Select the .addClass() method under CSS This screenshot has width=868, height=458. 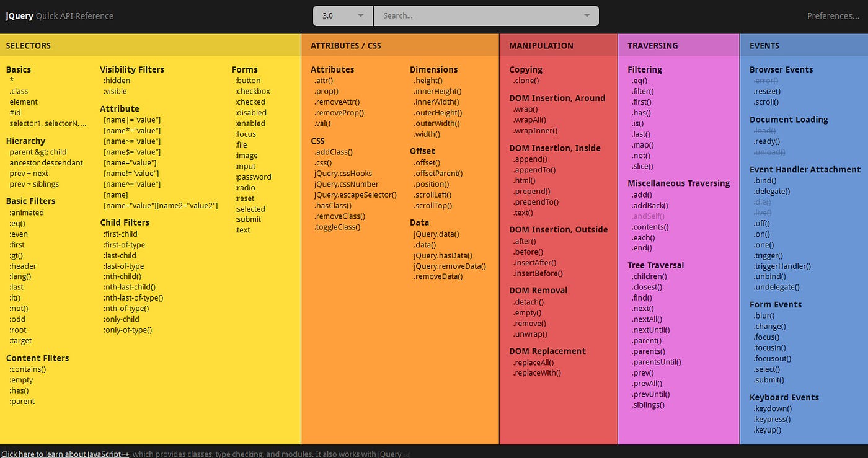(x=332, y=151)
